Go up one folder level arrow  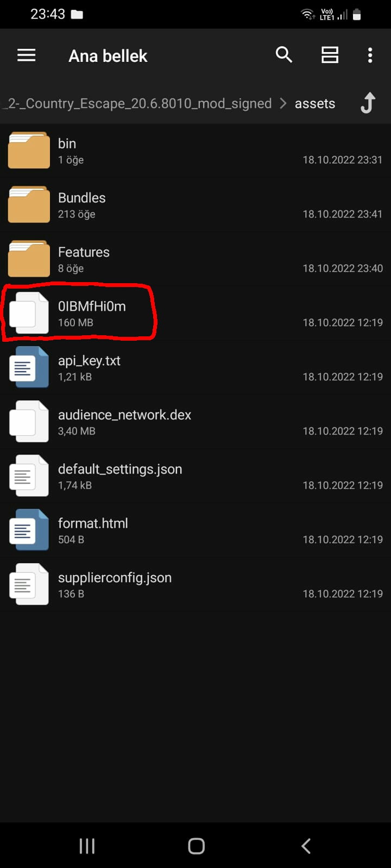click(368, 103)
